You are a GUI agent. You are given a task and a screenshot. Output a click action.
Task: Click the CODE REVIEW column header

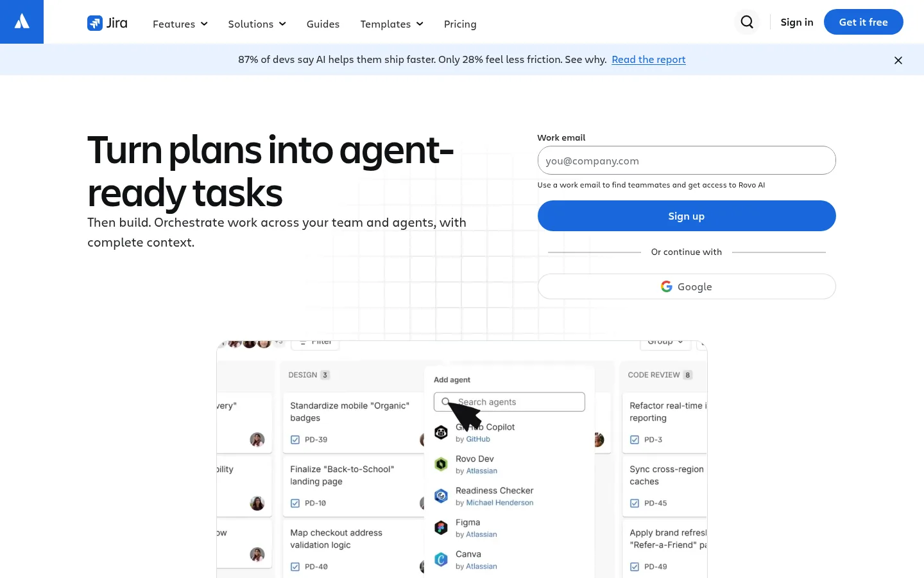tap(660, 375)
